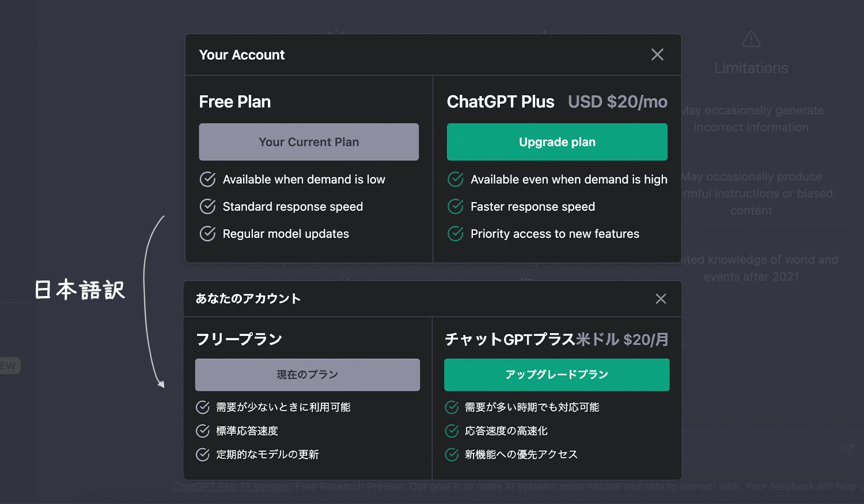Toggle the check beside "応答速度の高速化"
This screenshot has width=864, height=504.
451,430
